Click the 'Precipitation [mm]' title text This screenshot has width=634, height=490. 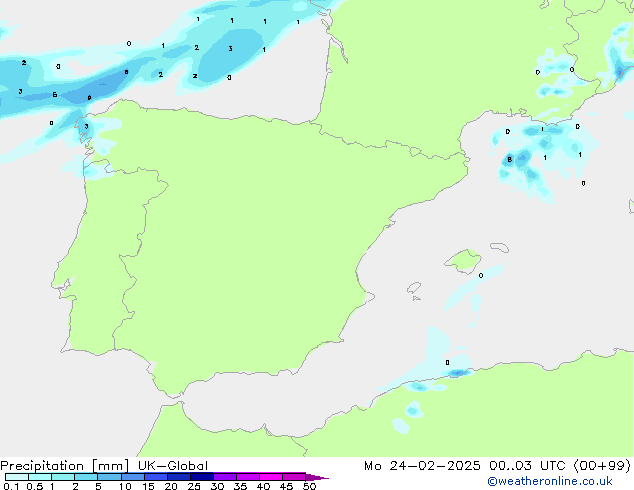[x=64, y=466]
